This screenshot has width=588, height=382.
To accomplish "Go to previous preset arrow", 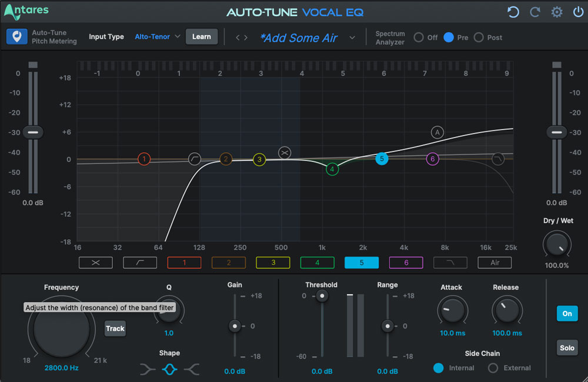I will (x=238, y=38).
